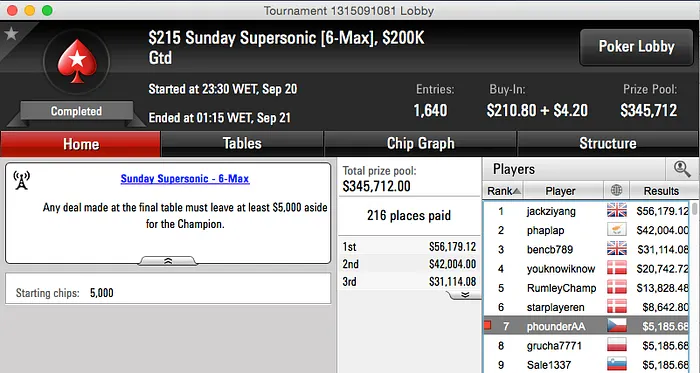This screenshot has height=373, width=700.
Task: Click phaplap's Cyprus flag icon
Action: (x=617, y=230)
